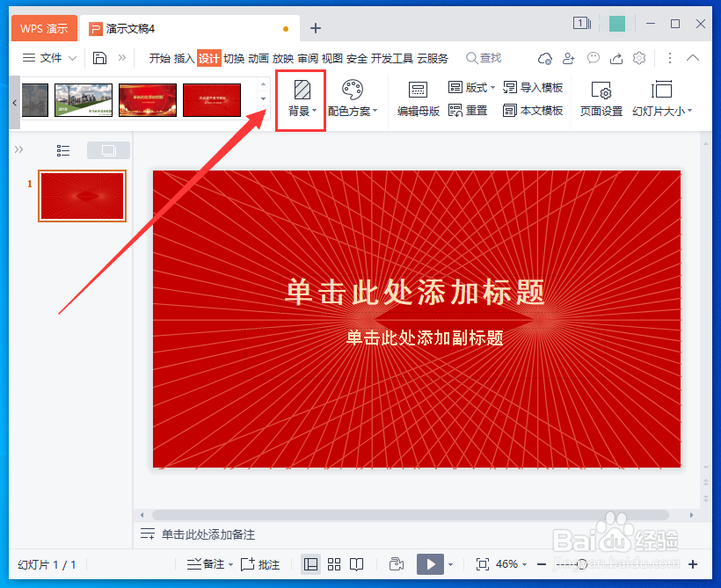Image resolution: width=721 pixels, height=588 pixels.
Task: Open 页面设置 page setup
Action: (x=601, y=98)
